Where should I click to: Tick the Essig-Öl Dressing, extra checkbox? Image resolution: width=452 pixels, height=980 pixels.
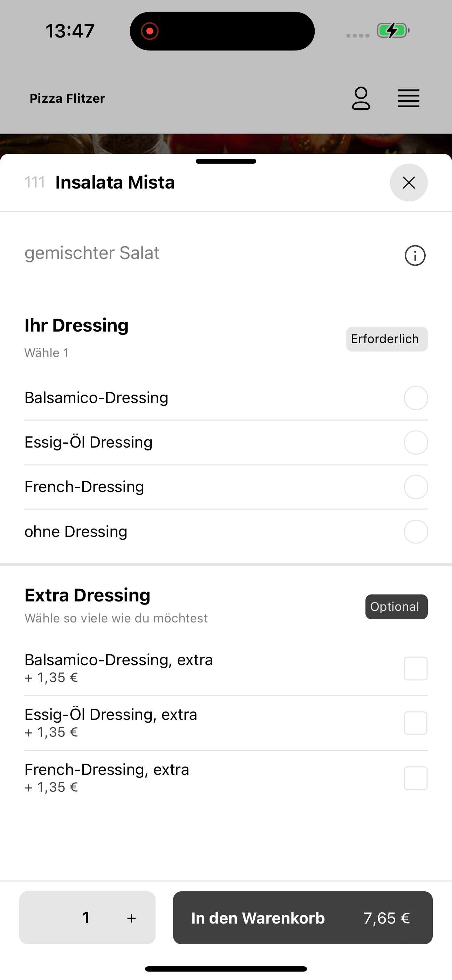[416, 723]
